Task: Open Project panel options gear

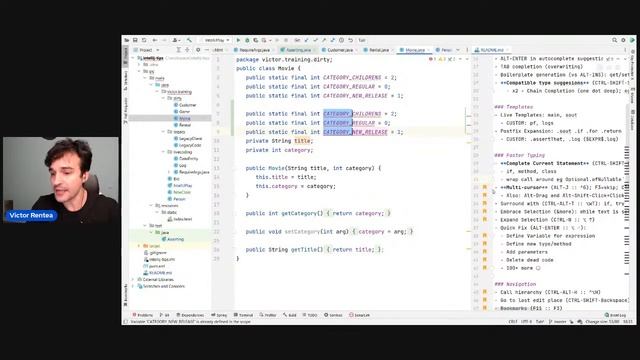Action: coord(198,50)
